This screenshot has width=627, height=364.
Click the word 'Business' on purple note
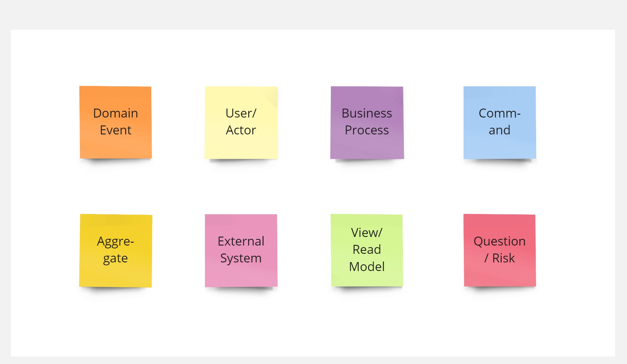(x=367, y=113)
